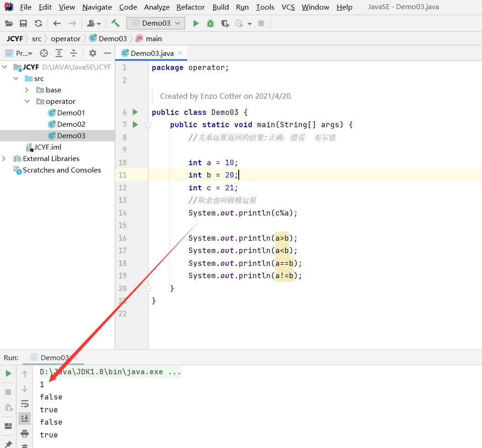The height and width of the screenshot is (448, 482).
Task: Click JCYF in the breadcrumb bar
Action: [15, 39]
